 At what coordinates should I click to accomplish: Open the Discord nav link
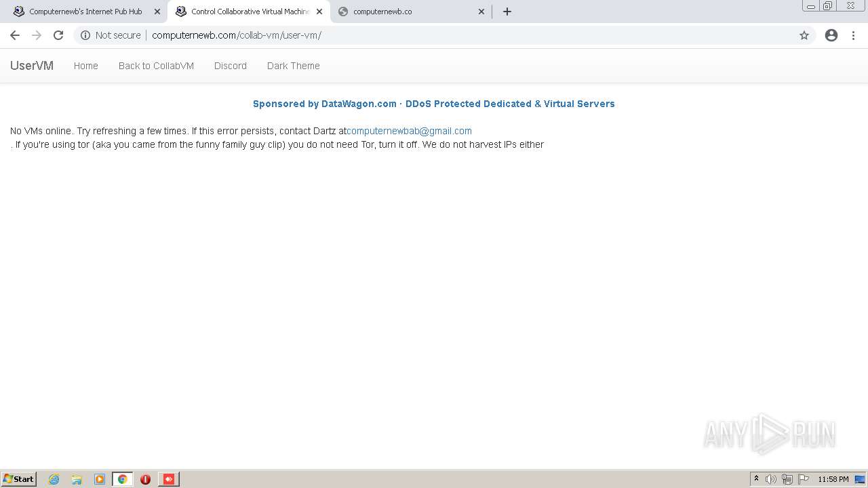231,66
